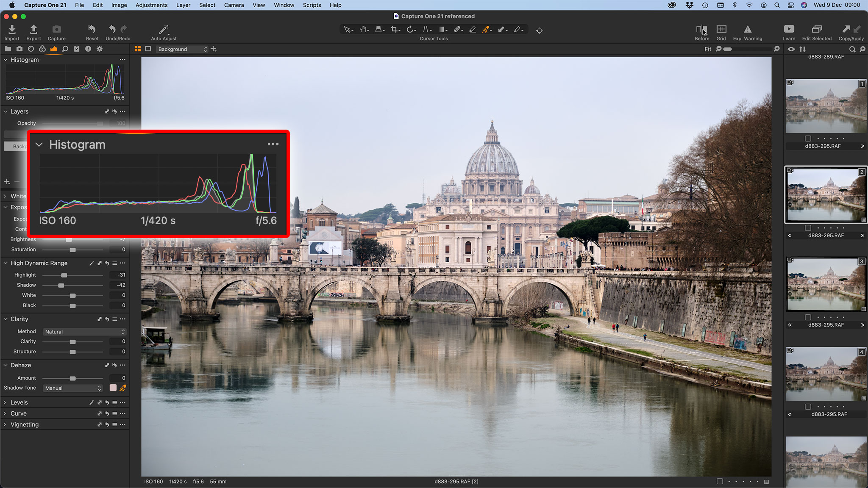Select thumbnail number 4 in browser
Image resolution: width=868 pixels, height=488 pixels.
(x=826, y=374)
